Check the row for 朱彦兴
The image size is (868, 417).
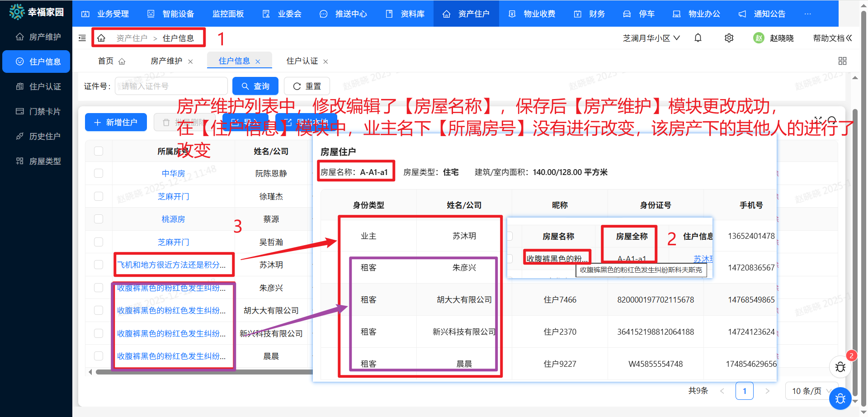pyautogui.click(x=99, y=288)
